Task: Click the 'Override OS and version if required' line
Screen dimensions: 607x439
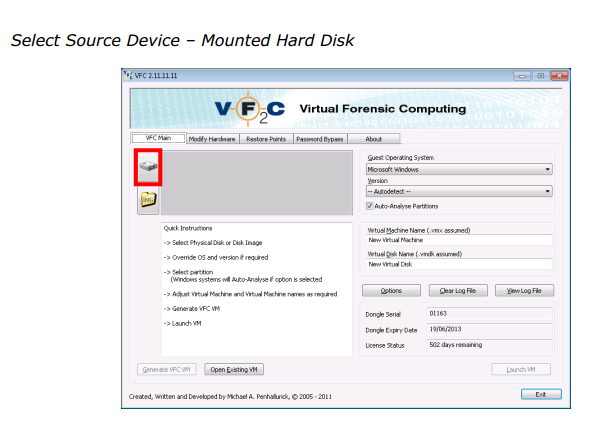Action: pyautogui.click(x=216, y=257)
